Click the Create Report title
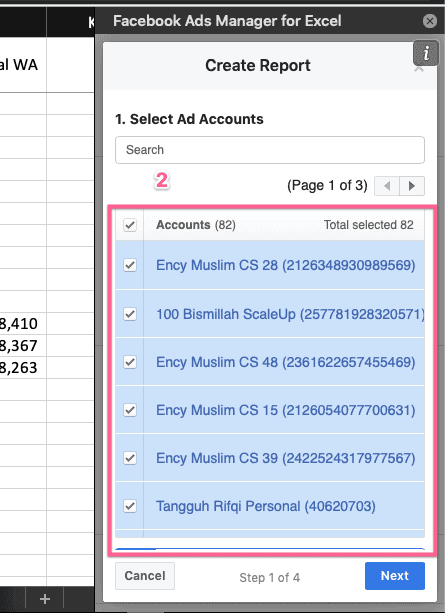445x613 pixels. [x=258, y=65]
